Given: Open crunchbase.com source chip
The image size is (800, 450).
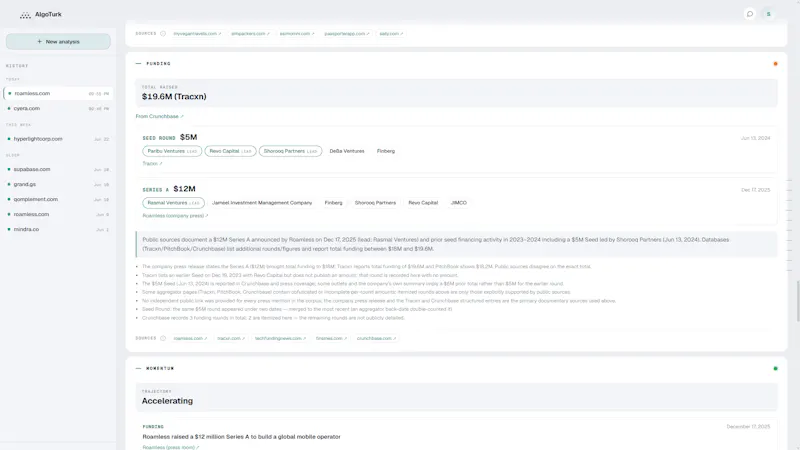Looking at the screenshot, I should click(x=376, y=338).
